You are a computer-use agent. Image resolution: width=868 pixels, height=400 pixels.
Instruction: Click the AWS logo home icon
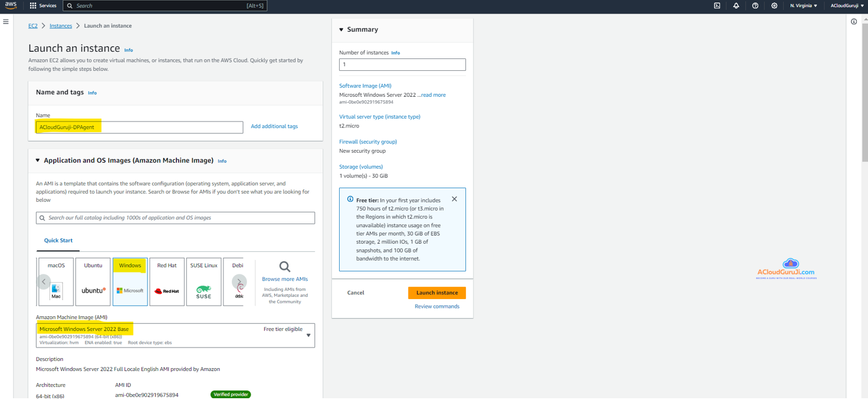[11, 5]
